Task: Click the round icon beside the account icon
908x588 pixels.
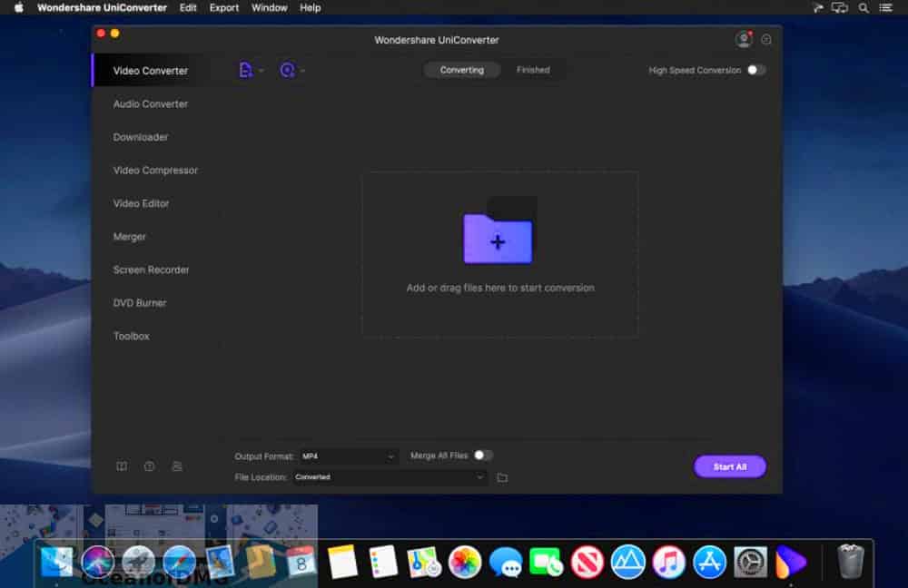Action: pos(766,39)
